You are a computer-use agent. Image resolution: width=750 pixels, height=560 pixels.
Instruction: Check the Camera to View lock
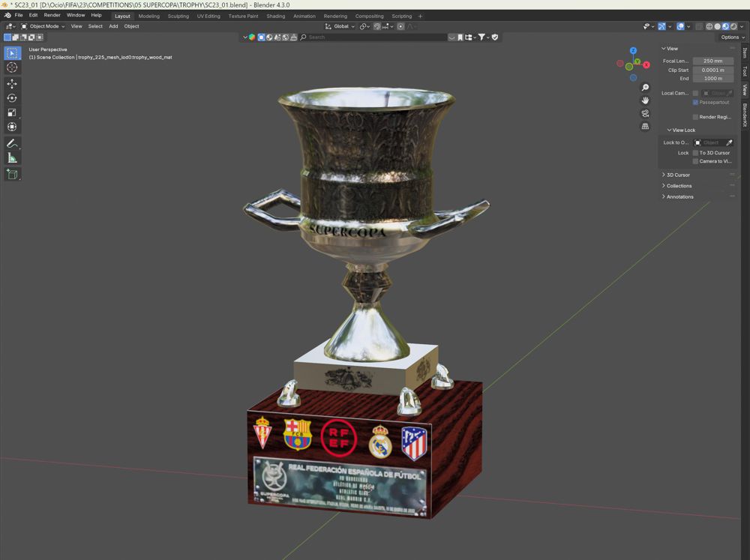tap(695, 161)
